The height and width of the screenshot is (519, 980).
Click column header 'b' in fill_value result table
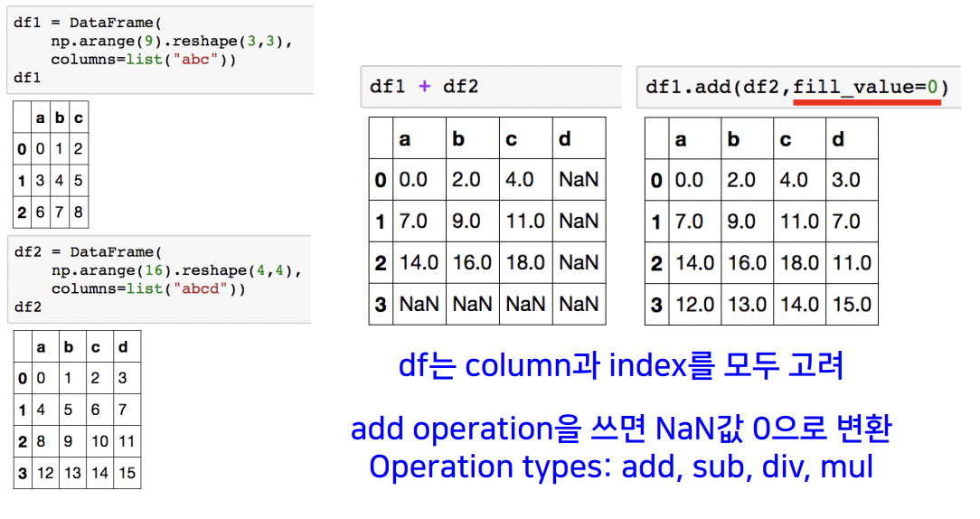point(734,139)
